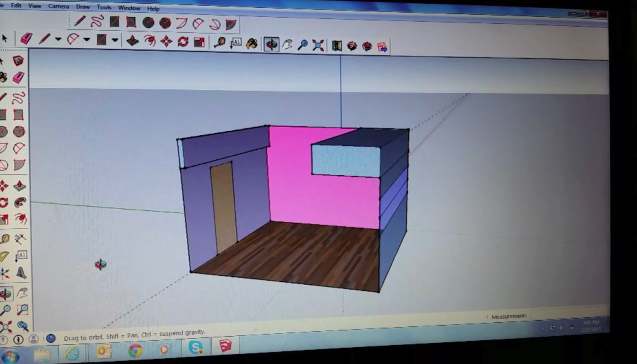The image size is (637, 364).
Task: Select the Pan hand in the Large Tool Set
Action: 22,292
